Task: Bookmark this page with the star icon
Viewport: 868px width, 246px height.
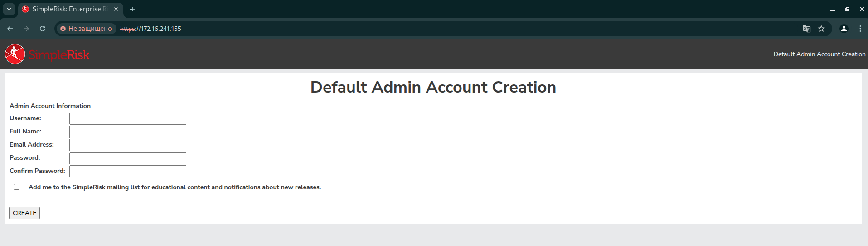Action: click(821, 29)
